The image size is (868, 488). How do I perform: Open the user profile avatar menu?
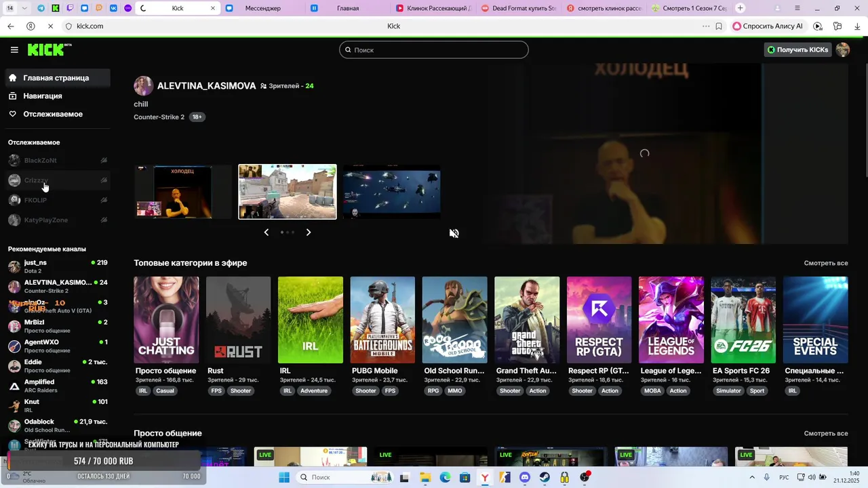tap(843, 49)
